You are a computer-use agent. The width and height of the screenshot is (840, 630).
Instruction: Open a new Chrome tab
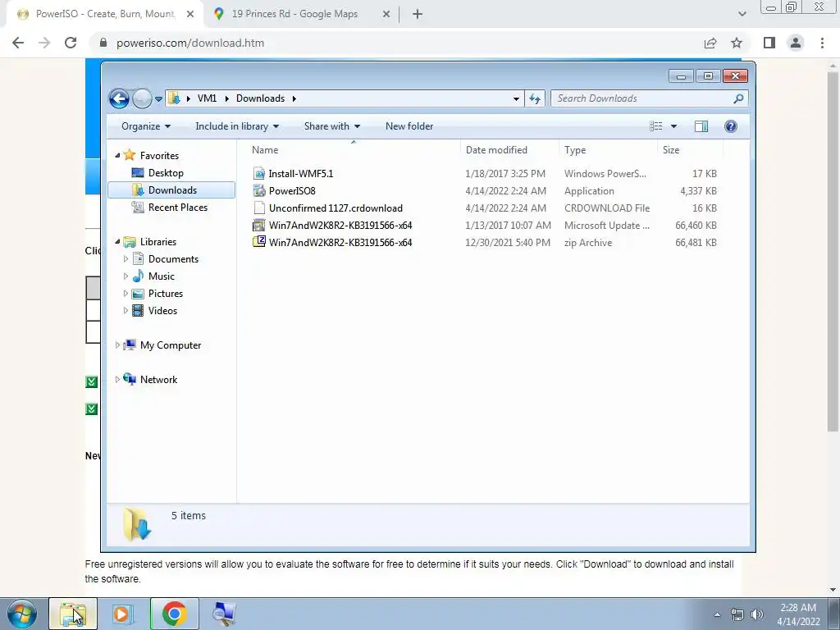(418, 15)
